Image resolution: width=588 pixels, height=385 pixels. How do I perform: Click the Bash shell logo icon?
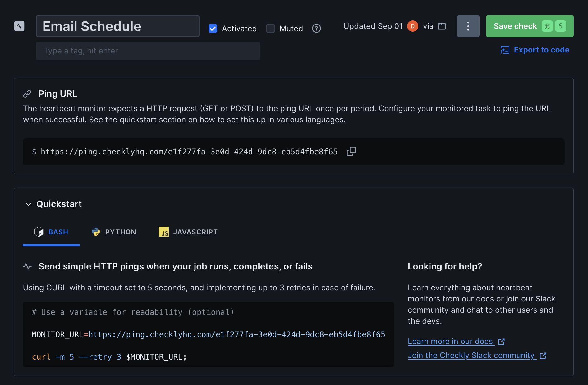tap(39, 232)
